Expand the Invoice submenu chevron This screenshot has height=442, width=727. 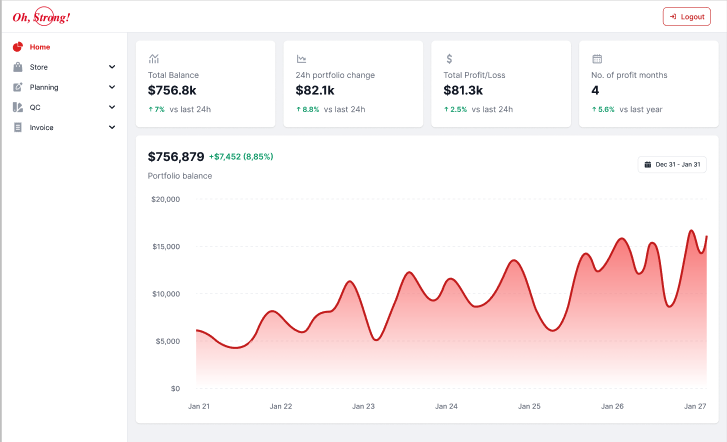(x=112, y=127)
